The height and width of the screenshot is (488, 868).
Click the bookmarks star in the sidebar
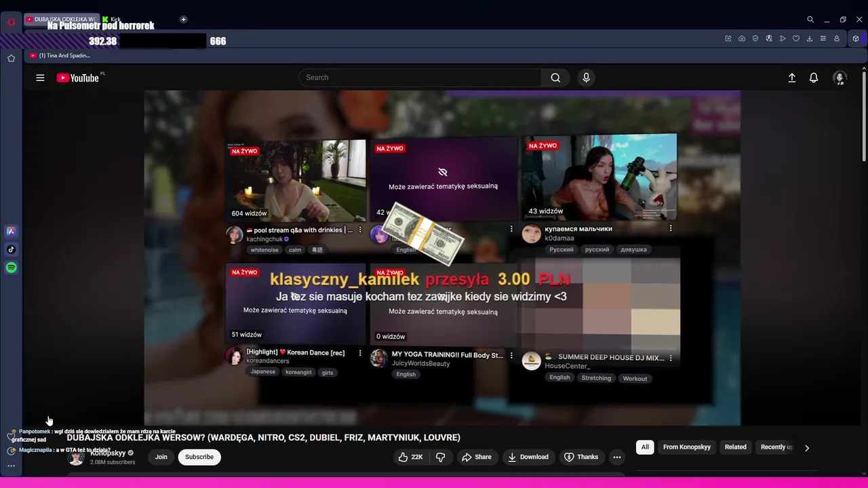11,58
